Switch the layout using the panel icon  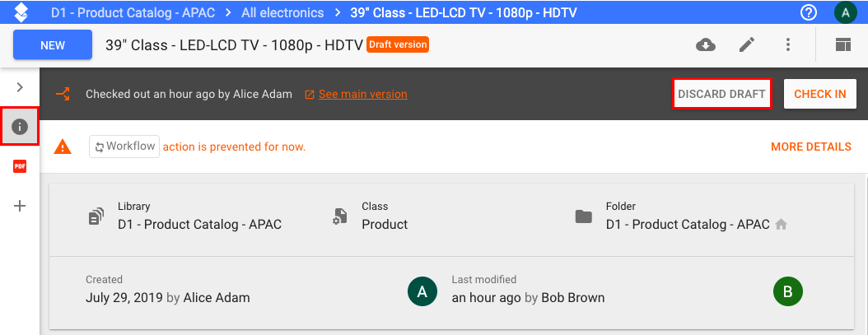843,44
